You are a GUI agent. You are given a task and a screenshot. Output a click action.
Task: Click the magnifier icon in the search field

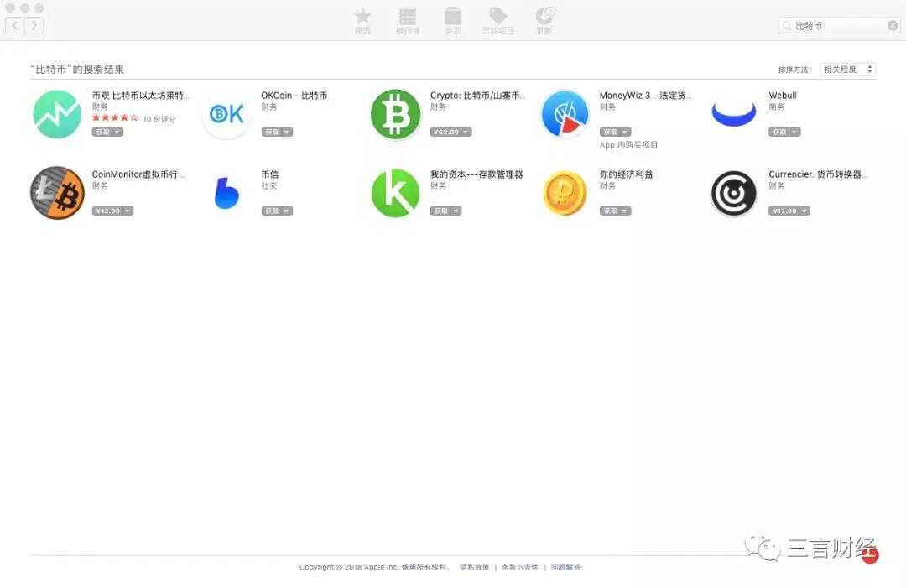786,25
